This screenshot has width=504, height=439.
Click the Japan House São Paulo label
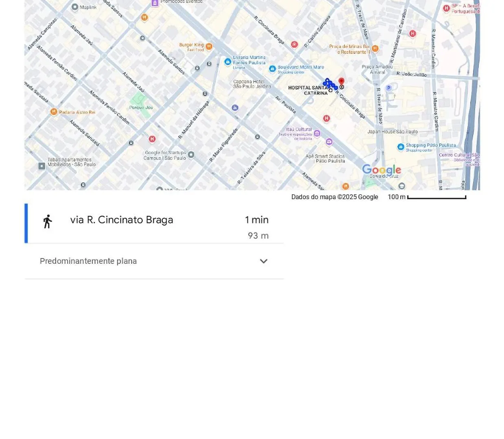click(x=393, y=132)
